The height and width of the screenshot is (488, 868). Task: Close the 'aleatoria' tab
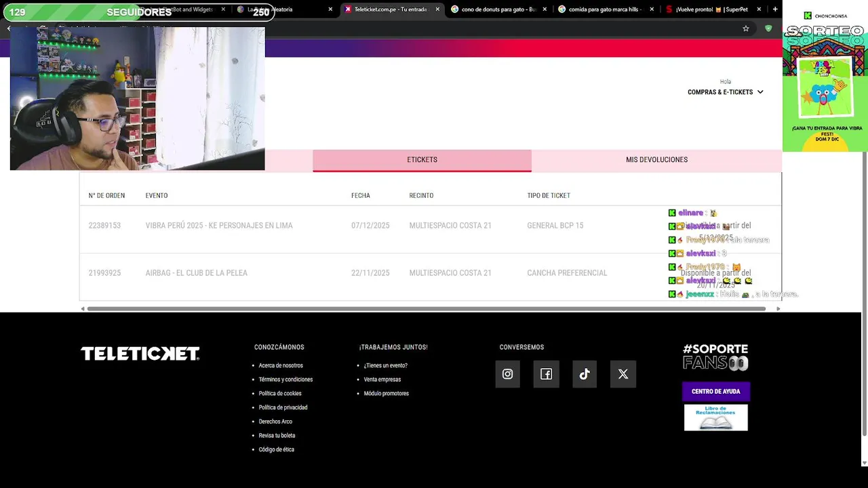point(330,9)
